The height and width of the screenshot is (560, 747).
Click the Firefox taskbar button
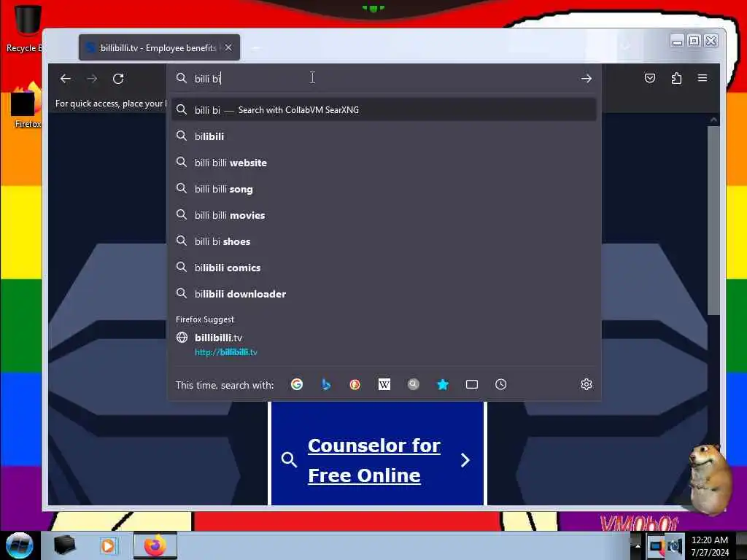(155, 545)
